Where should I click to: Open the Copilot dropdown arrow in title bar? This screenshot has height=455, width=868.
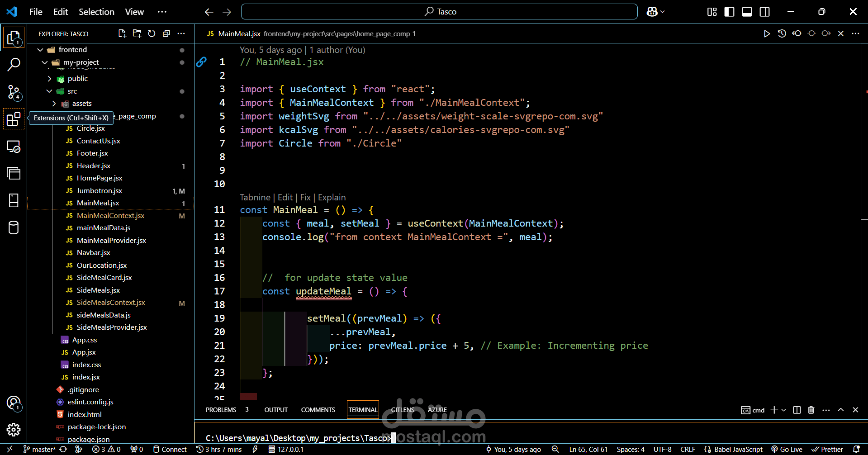click(x=663, y=12)
